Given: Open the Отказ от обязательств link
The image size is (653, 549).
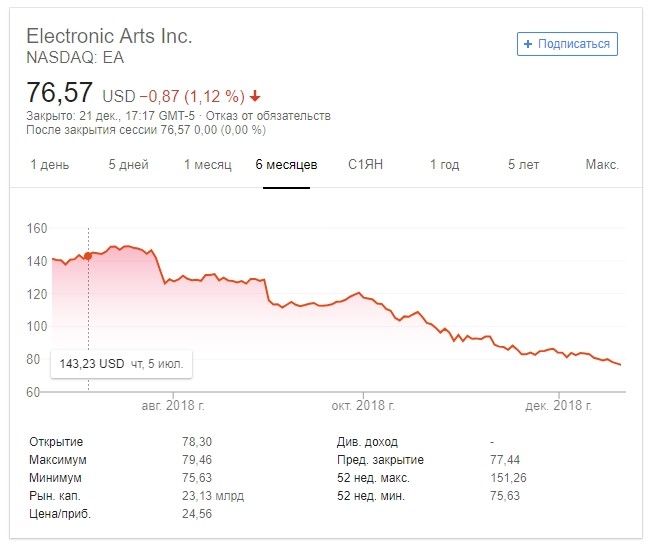Looking at the screenshot, I should click(x=268, y=116).
